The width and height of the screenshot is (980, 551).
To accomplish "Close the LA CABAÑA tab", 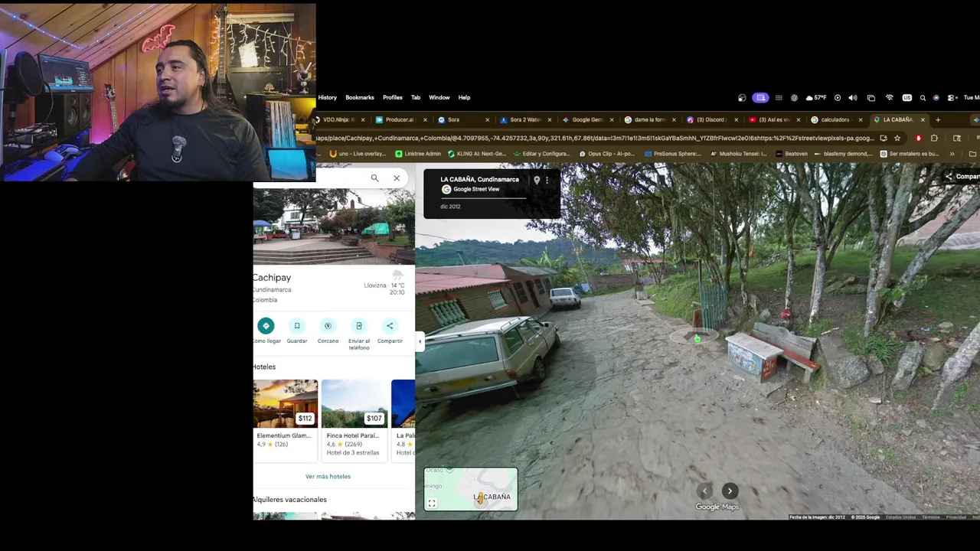I will pos(923,120).
